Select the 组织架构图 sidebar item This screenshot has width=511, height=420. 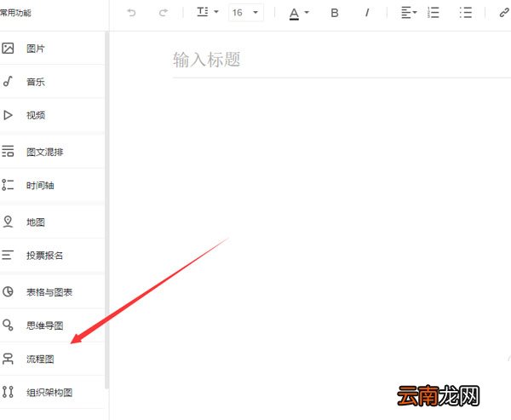[x=52, y=392]
